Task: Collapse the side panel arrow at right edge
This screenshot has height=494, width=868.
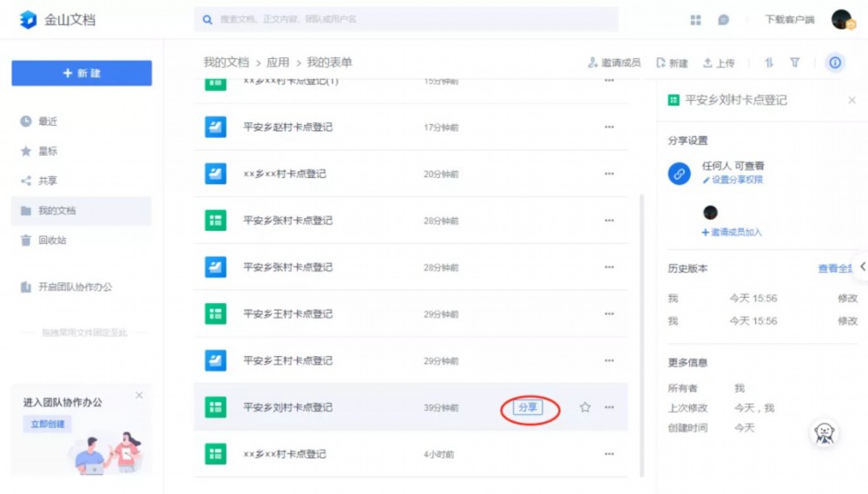Action: tap(862, 267)
